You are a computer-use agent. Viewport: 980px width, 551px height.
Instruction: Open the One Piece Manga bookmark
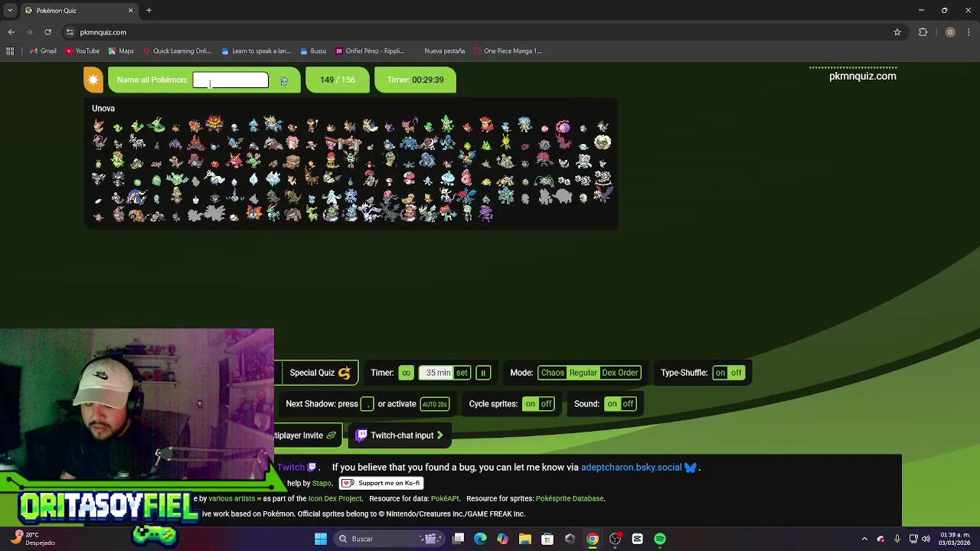508,51
